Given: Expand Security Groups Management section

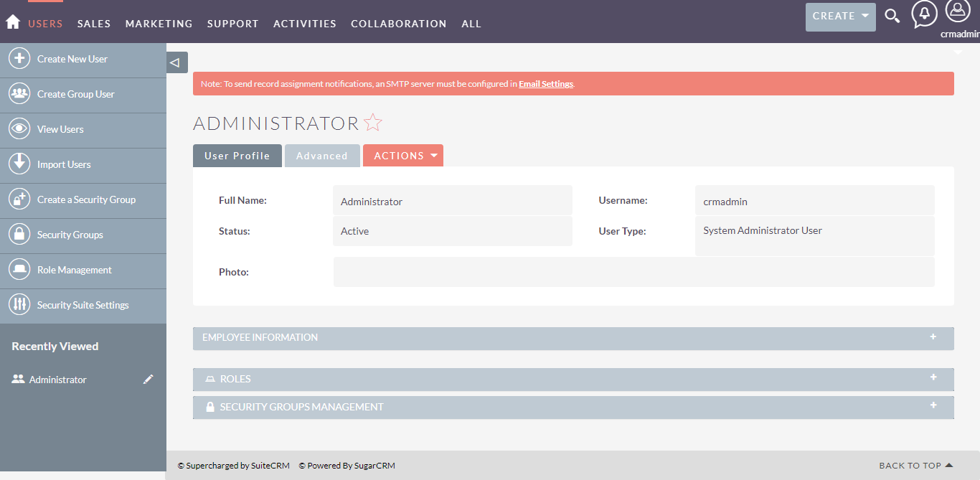Looking at the screenshot, I should click(x=573, y=408).
